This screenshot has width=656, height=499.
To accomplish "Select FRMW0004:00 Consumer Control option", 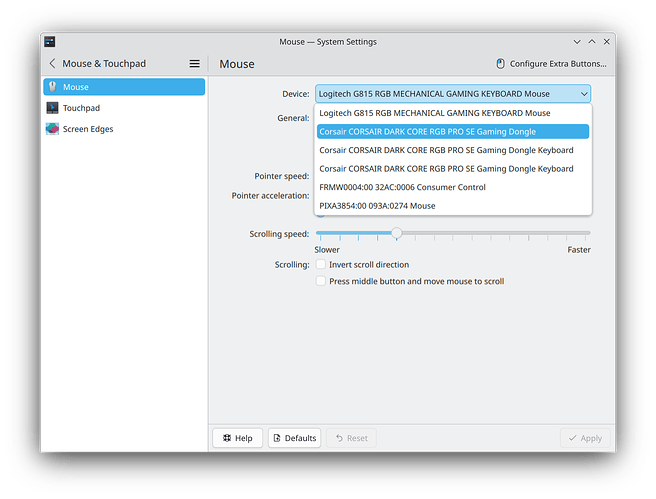I will click(x=453, y=187).
